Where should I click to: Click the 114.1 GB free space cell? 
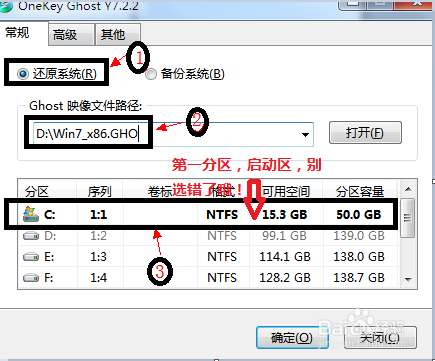[285, 257]
